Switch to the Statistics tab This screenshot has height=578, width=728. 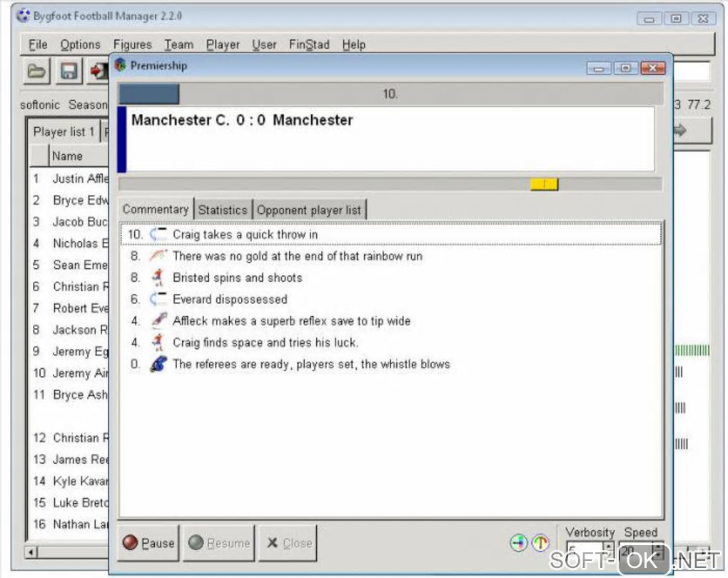click(223, 210)
